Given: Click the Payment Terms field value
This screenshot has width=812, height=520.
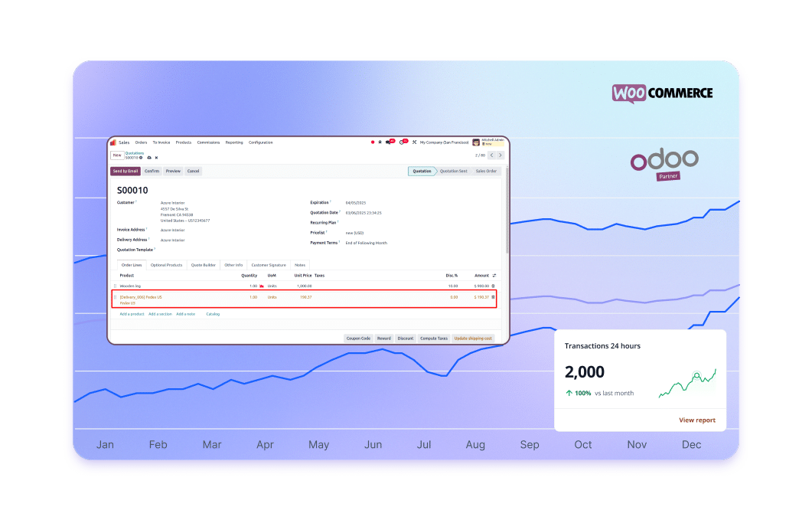Looking at the screenshot, I should tap(367, 243).
